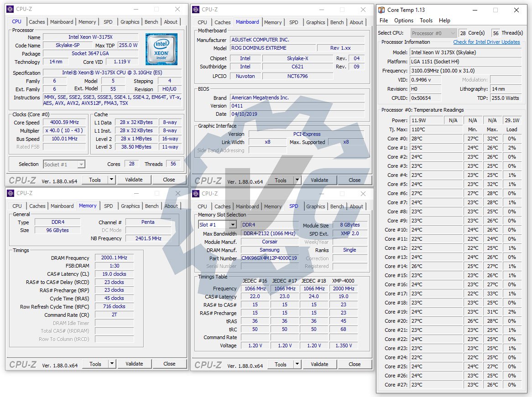Minimize the Core Temp window
The height and width of the screenshot is (397, 532).
pyautogui.click(x=475, y=10)
